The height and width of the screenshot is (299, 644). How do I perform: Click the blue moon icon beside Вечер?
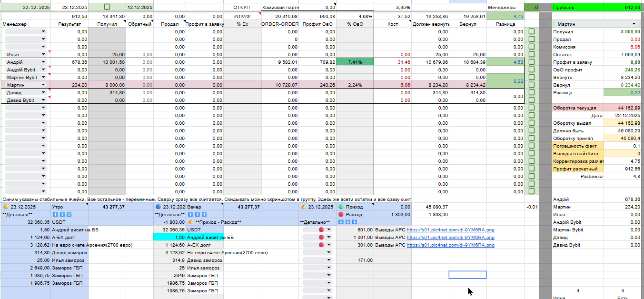(158, 207)
